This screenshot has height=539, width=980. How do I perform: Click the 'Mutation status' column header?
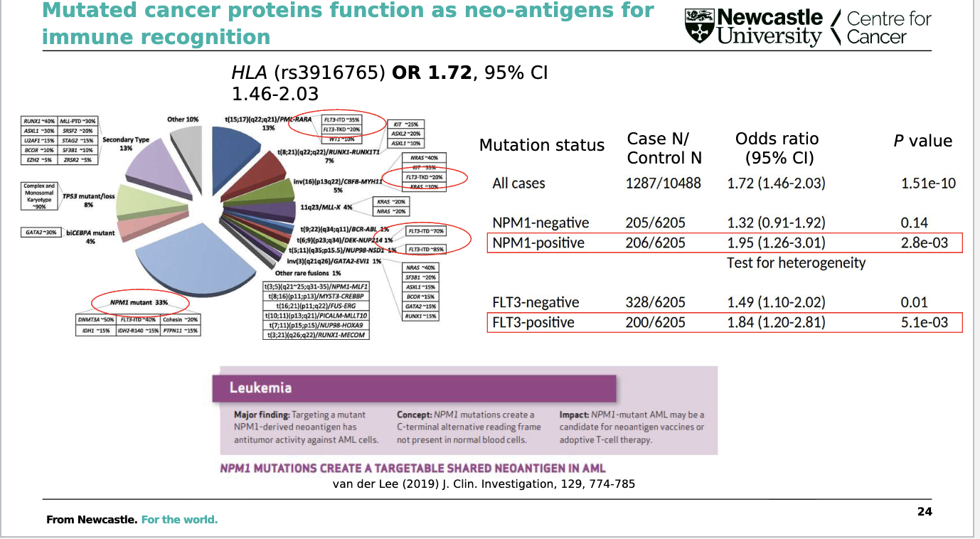542,146
